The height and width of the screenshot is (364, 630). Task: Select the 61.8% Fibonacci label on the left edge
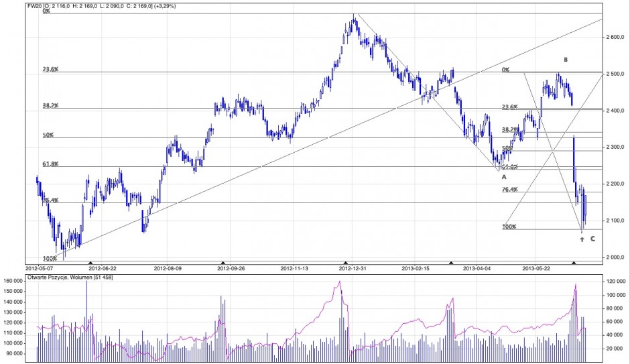click(50, 164)
